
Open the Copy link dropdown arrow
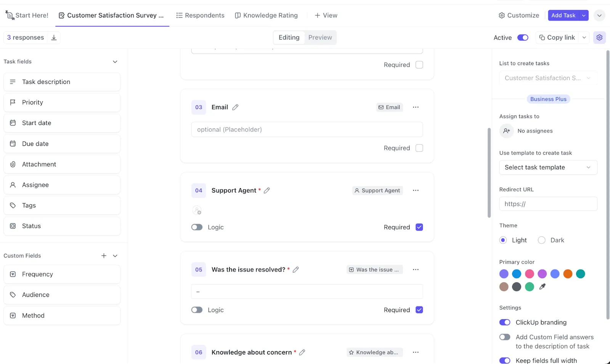point(584,37)
